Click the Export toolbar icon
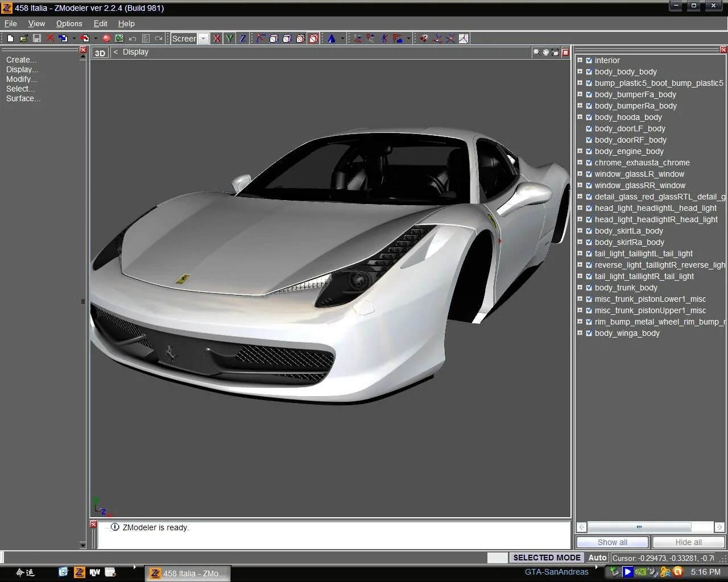The image size is (728, 582). 85,39
